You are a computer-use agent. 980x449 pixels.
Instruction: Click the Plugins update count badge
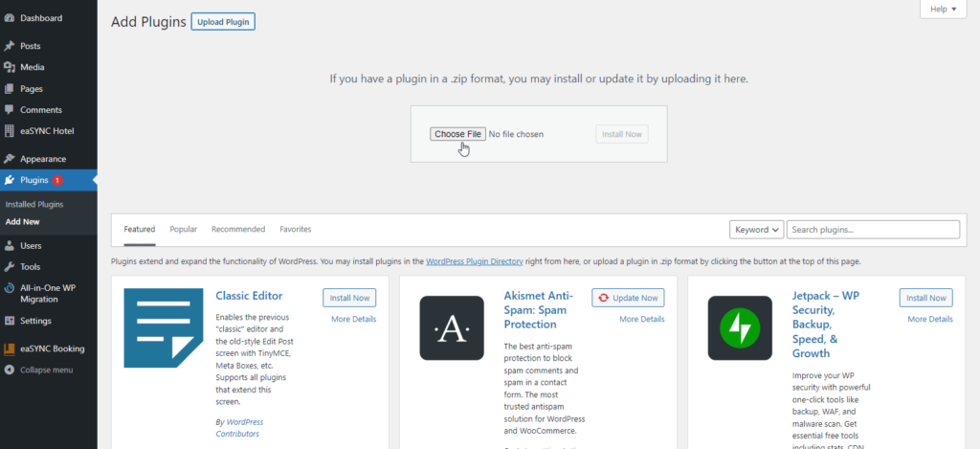click(x=57, y=180)
